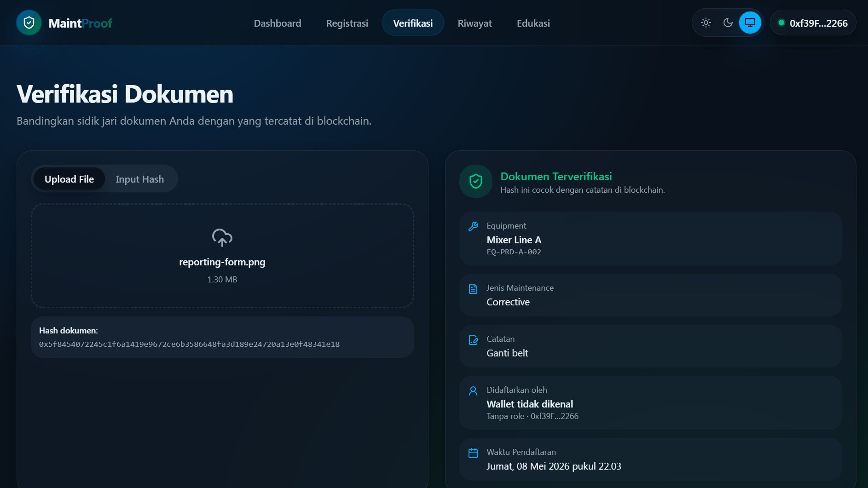
Task: Click the document hash value 0x5f8454...
Action: (x=189, y=344)
